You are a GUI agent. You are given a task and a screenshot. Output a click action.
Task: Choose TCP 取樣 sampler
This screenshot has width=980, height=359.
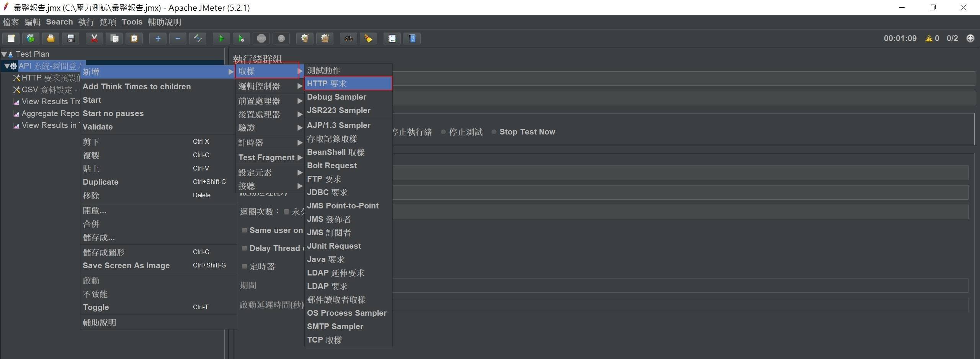(x=348, y=340)
